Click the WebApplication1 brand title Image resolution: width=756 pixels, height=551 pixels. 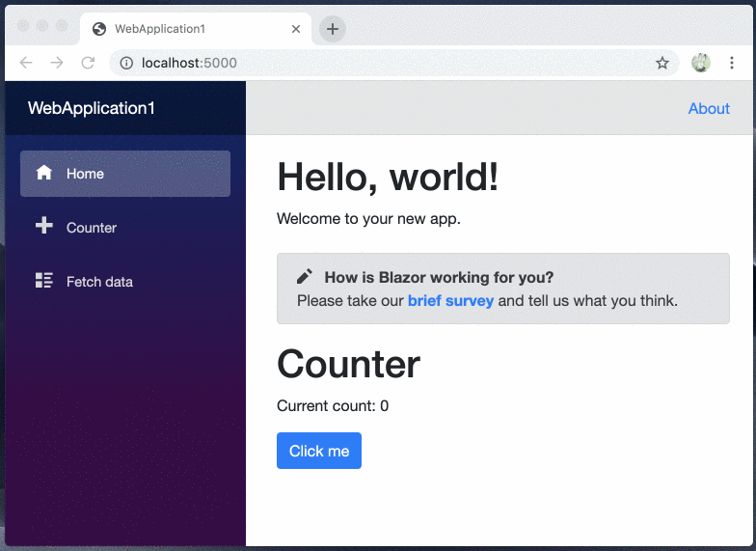(x=91, y=108)
